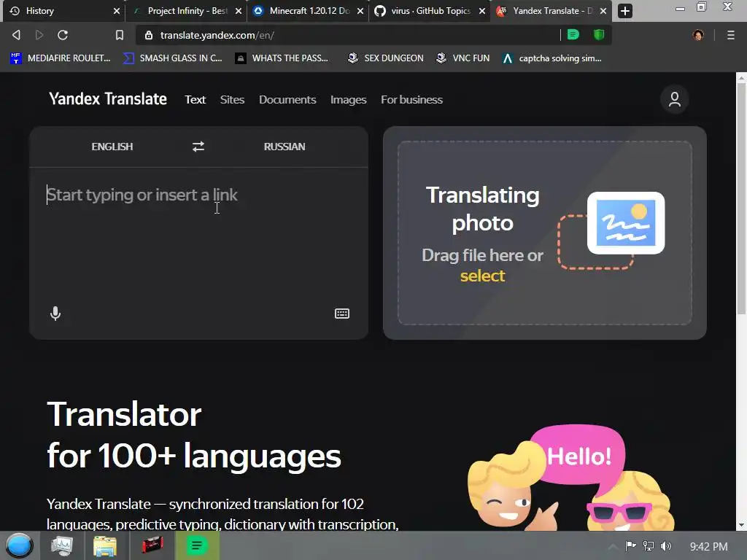Click the address bar URL
Viewport: 747px width, 560px height.
[217, 35]
